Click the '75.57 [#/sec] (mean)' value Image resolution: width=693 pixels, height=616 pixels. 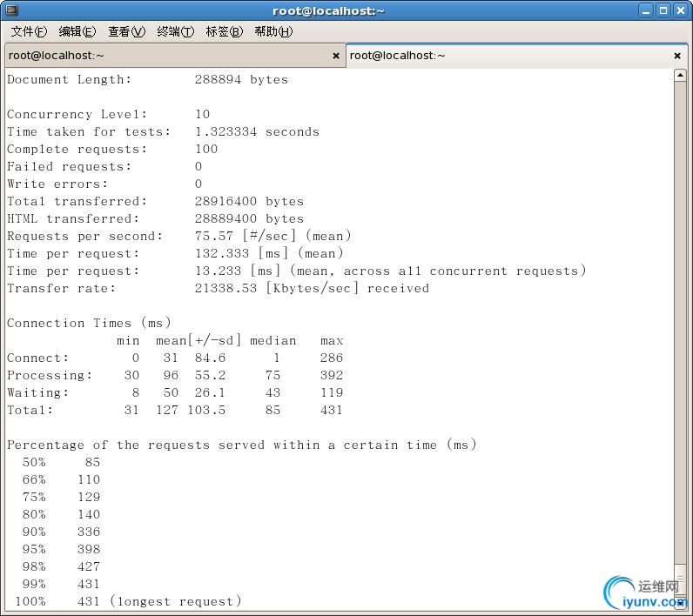[273, 236]
